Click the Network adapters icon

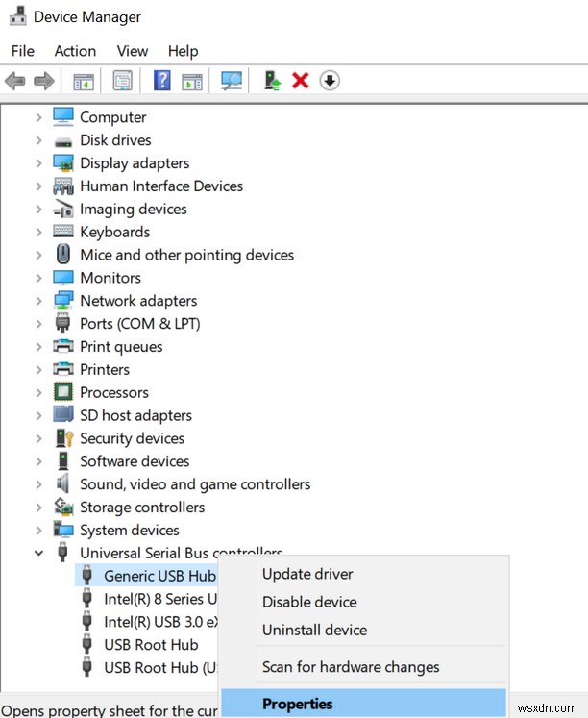tap(63, 301)
